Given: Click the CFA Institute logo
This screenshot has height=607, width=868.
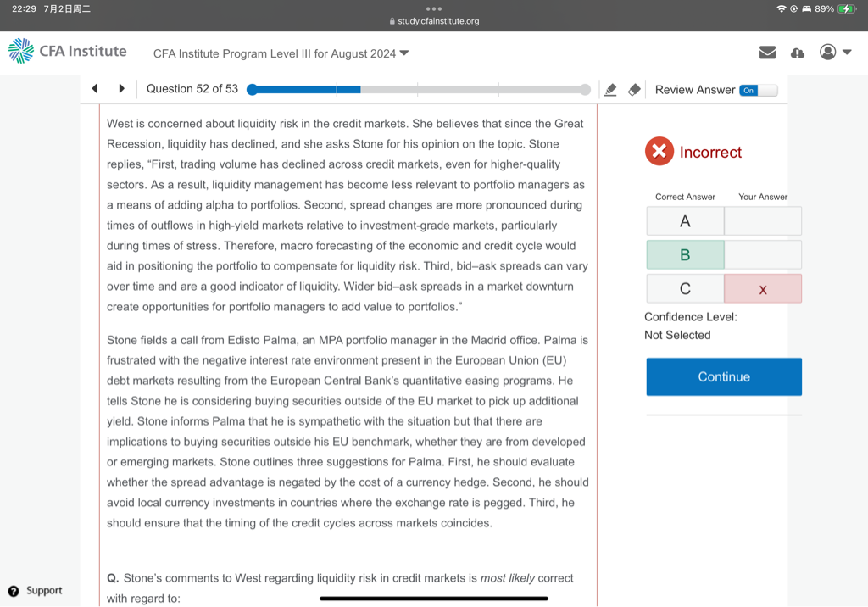Looking at the screenshot, I should [68, 51].
